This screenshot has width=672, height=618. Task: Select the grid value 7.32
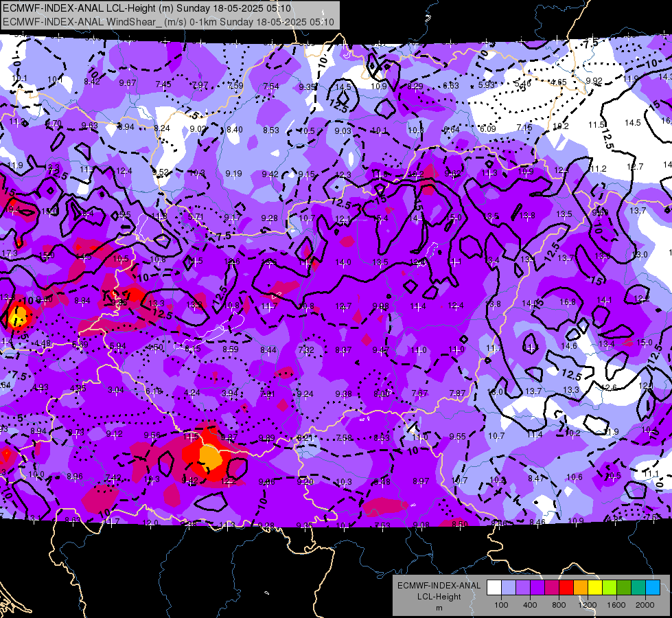pos(306,350)
